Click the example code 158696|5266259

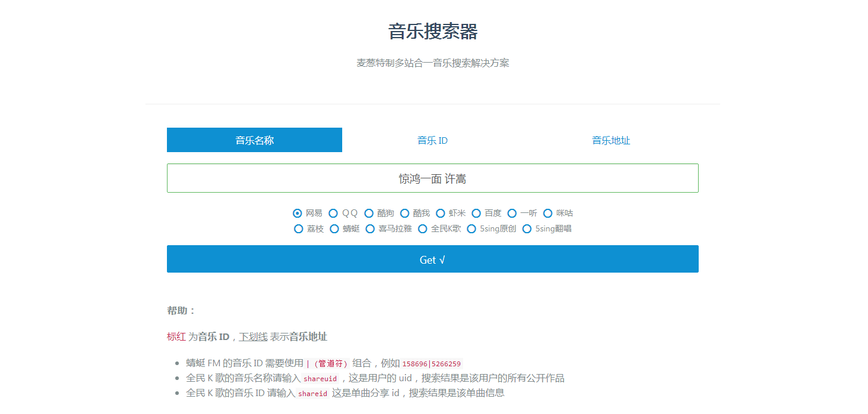431,364
